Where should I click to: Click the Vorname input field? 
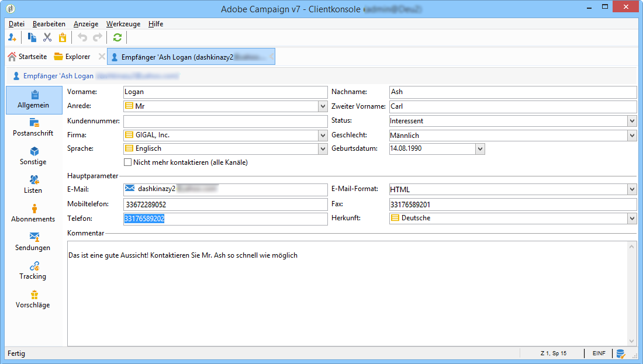click(x=225, y=92)
